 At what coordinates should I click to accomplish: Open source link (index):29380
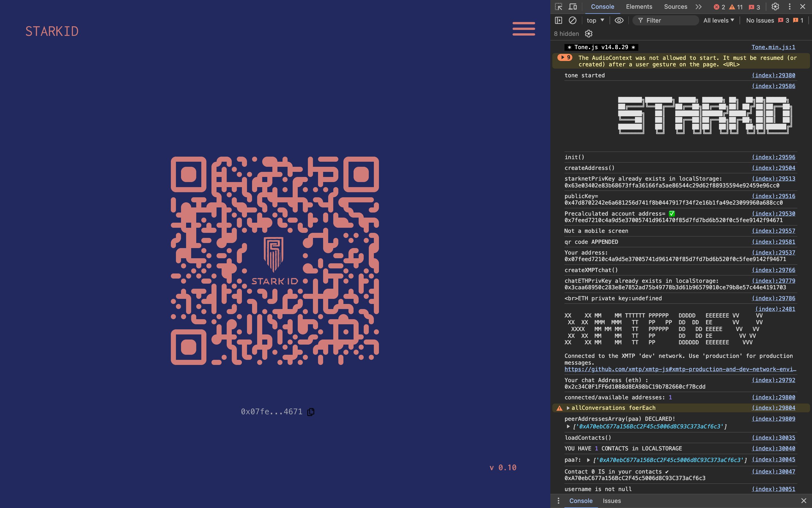[773, 75]
